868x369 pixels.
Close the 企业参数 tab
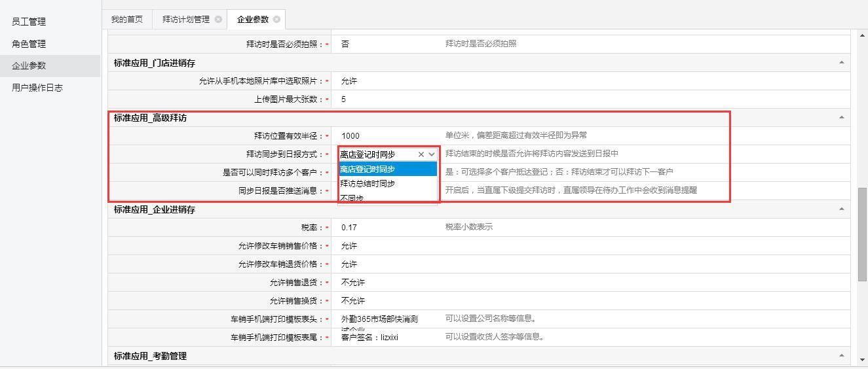pyautogui.click(x=276, y=20)
